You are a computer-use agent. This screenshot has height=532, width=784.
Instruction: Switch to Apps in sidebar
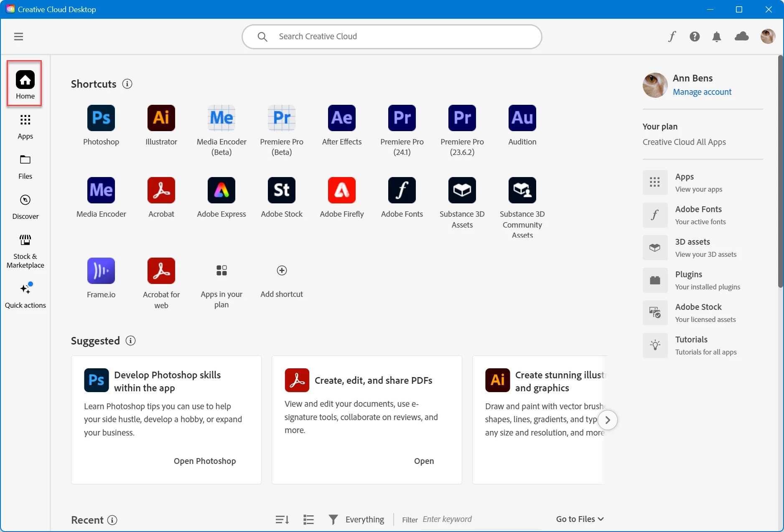(x=25, y=127)
